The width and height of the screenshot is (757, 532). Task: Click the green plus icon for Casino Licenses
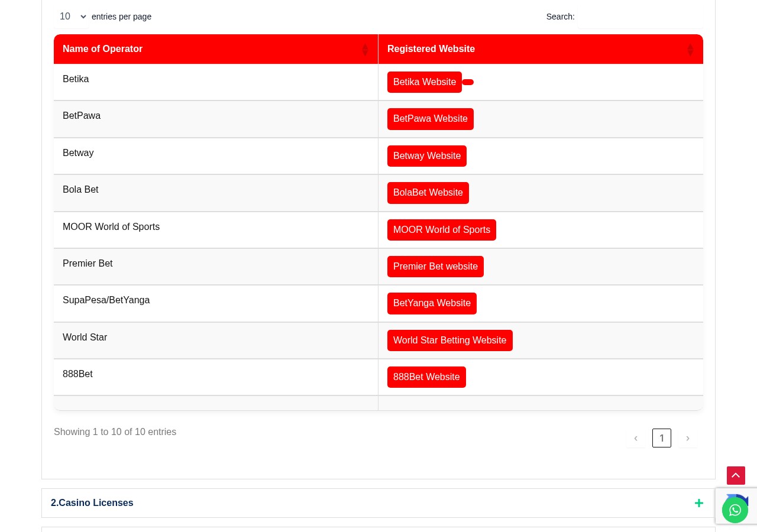click(699, 503)
